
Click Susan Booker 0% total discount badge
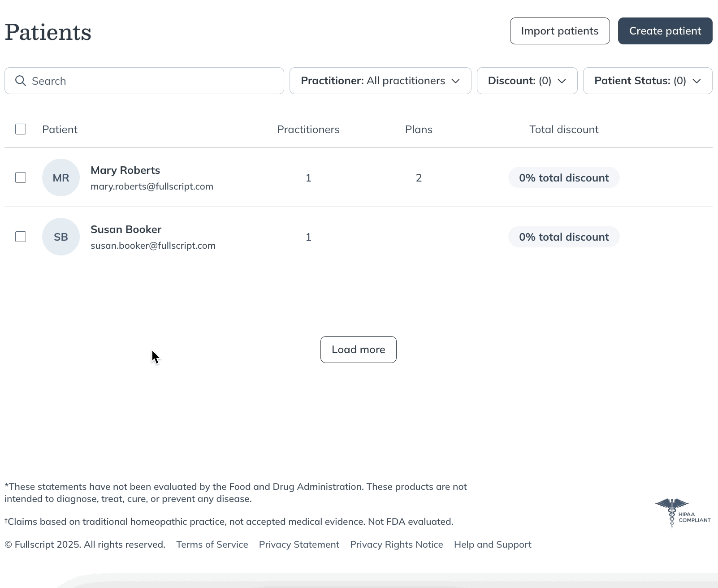[564, 237]
